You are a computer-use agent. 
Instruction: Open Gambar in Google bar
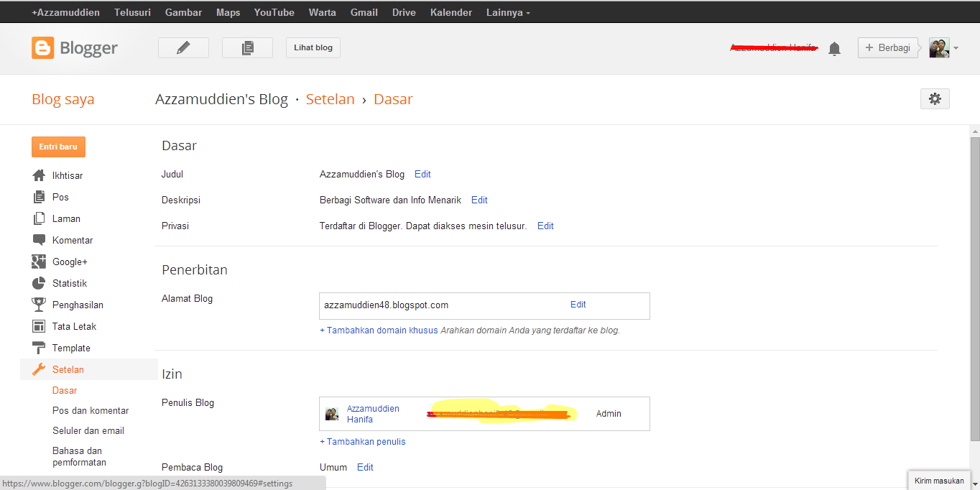coord(183,12)
